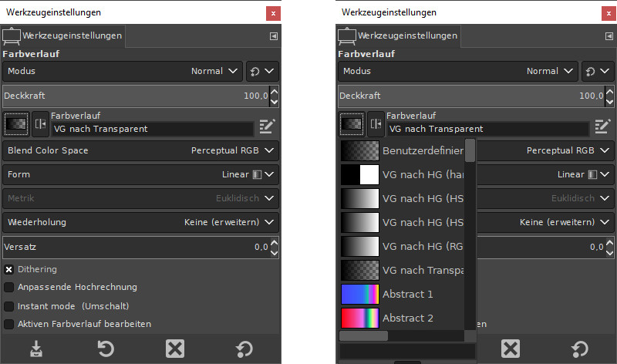Click mode reset icon menu in left window
617x364 pixels.
click(x=262, y=71)
